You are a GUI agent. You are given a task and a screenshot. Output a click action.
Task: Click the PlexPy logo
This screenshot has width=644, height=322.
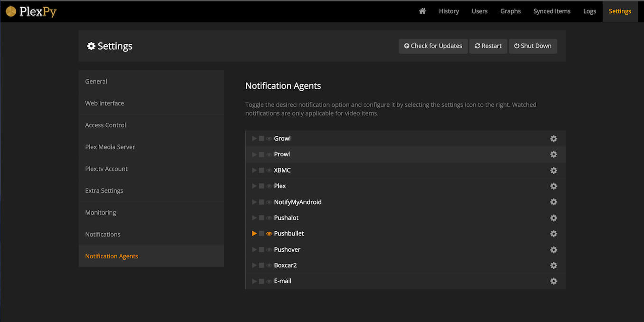tap(31, 11)
